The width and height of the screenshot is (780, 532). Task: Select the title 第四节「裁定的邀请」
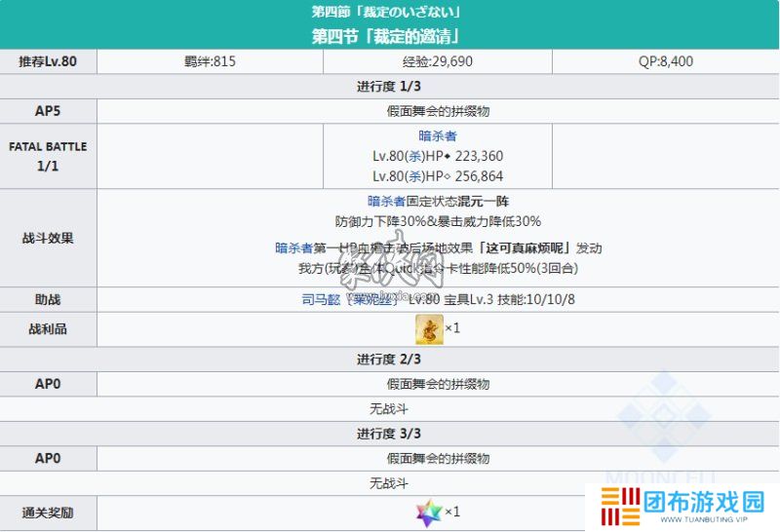click(x=385, y=36)
